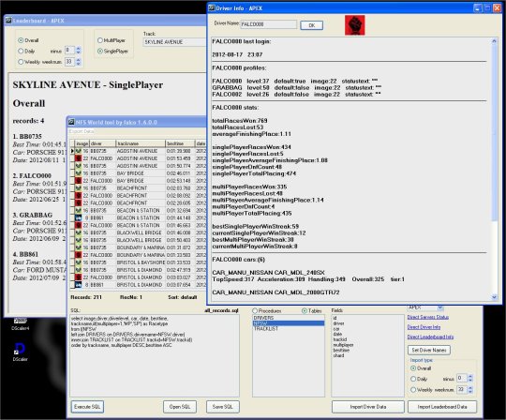Click avatar in BB861 BRISTOL & DIAMOND row
The height and width of the screenshot is (420, 506).
click(78, 285)
